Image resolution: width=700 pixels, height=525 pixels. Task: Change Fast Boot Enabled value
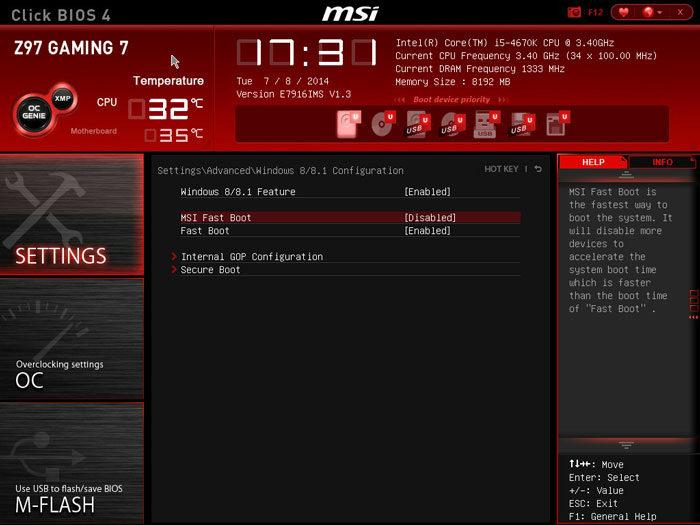coord(427,231)
